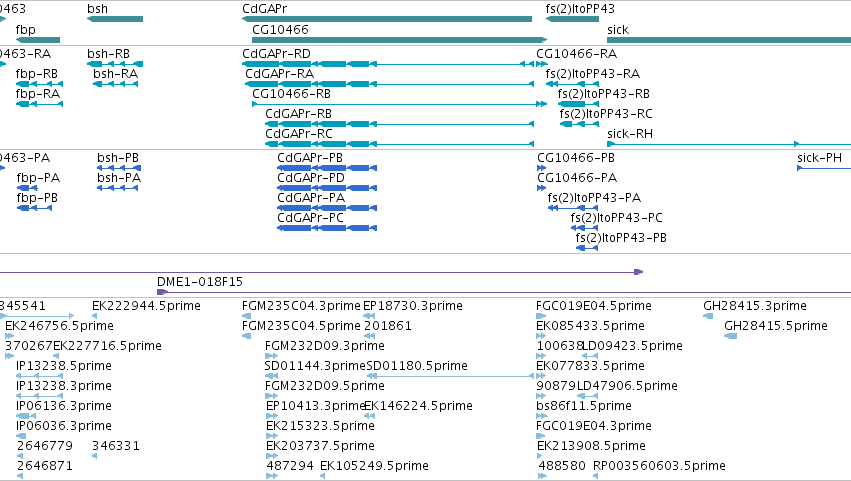The width and height of the screenshot is (851, 481).
Task: Select protein fs(2)ltoPP43-PC
Action: [585, 228]
